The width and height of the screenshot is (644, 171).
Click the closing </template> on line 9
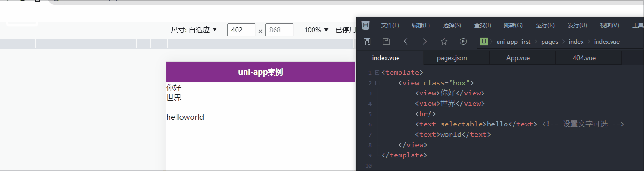pos(405,155)
